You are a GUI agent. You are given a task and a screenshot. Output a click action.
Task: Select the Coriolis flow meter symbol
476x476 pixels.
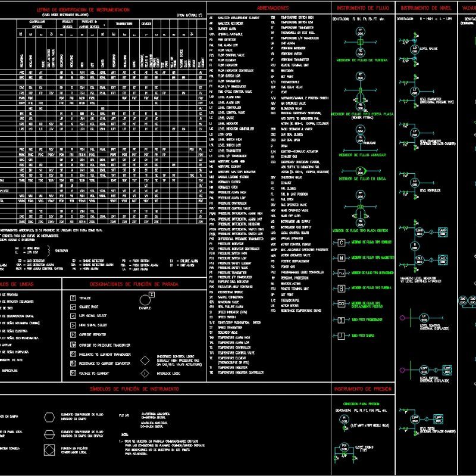click(342, 242)
